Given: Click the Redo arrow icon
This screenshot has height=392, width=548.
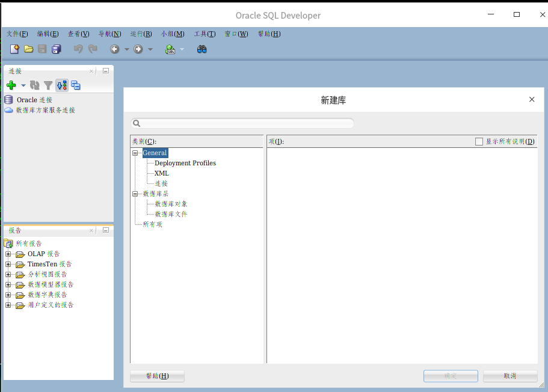Looking at the screenshot, I should pyautogui.click(x=93, y=49).
